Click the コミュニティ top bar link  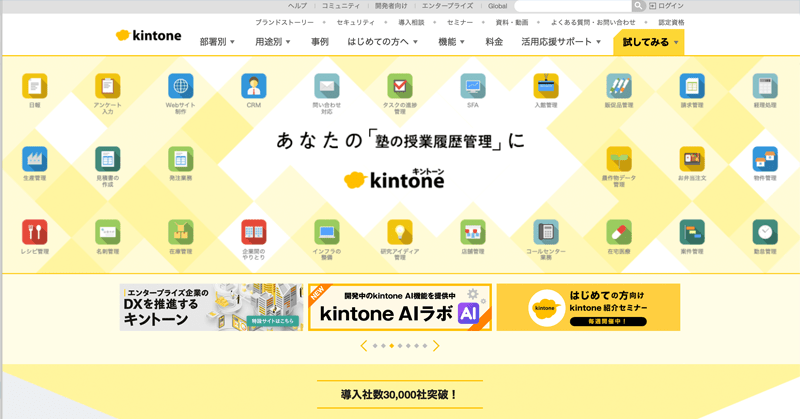point(341,6)
